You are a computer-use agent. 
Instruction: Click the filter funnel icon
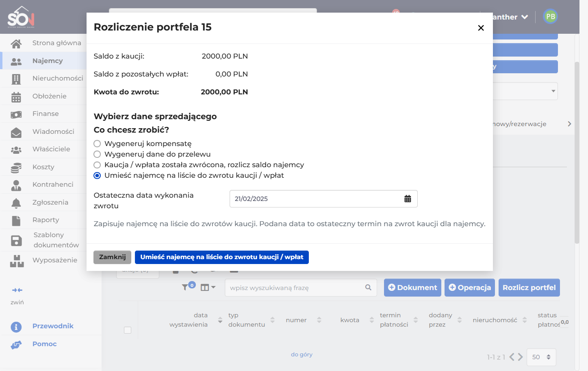click(x=185, y=287)
